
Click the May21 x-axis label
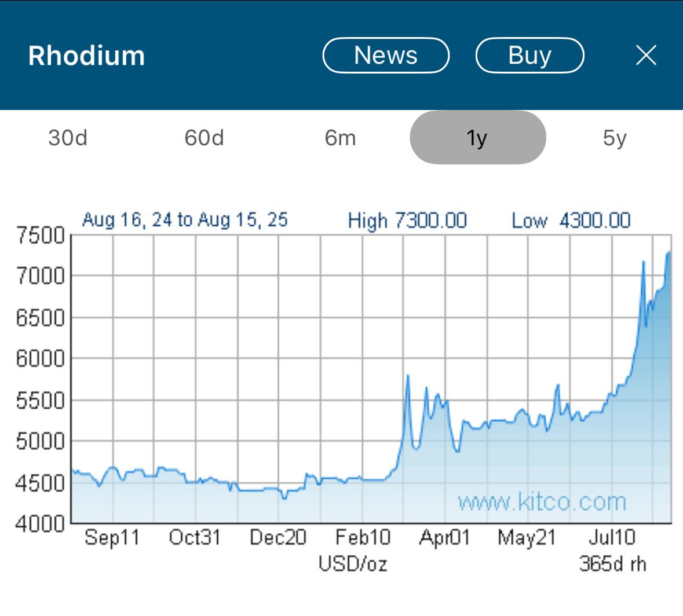[x=527, y=538]
